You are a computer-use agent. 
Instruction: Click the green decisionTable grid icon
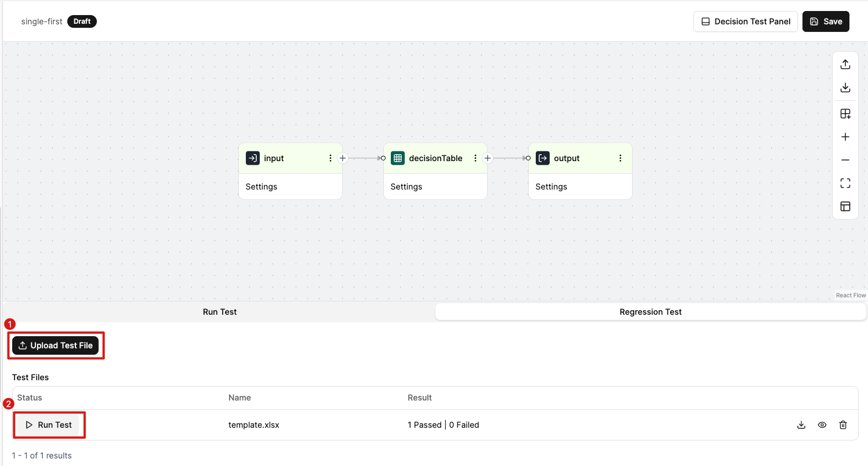click(398, 158)
